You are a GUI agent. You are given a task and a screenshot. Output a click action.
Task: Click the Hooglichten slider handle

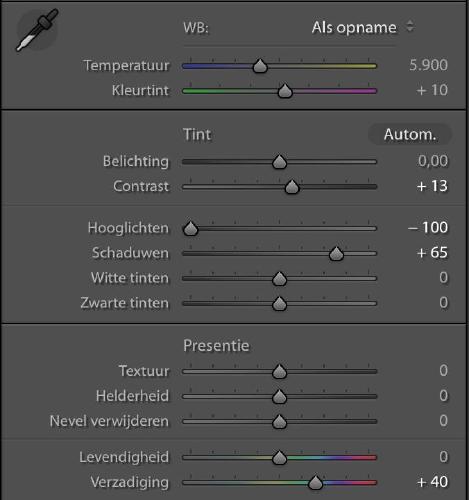(x=191, y=228)
